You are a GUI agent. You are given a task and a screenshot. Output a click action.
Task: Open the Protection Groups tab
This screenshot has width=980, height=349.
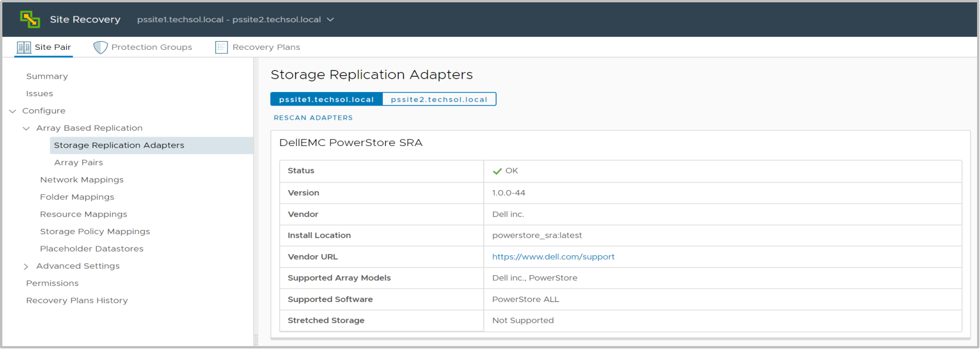(x=143, y=48)
